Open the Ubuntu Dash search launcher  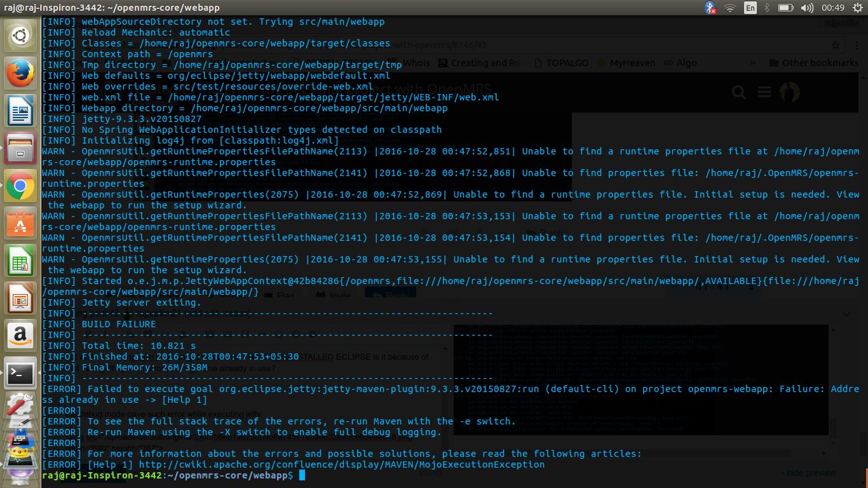(20, 36)
